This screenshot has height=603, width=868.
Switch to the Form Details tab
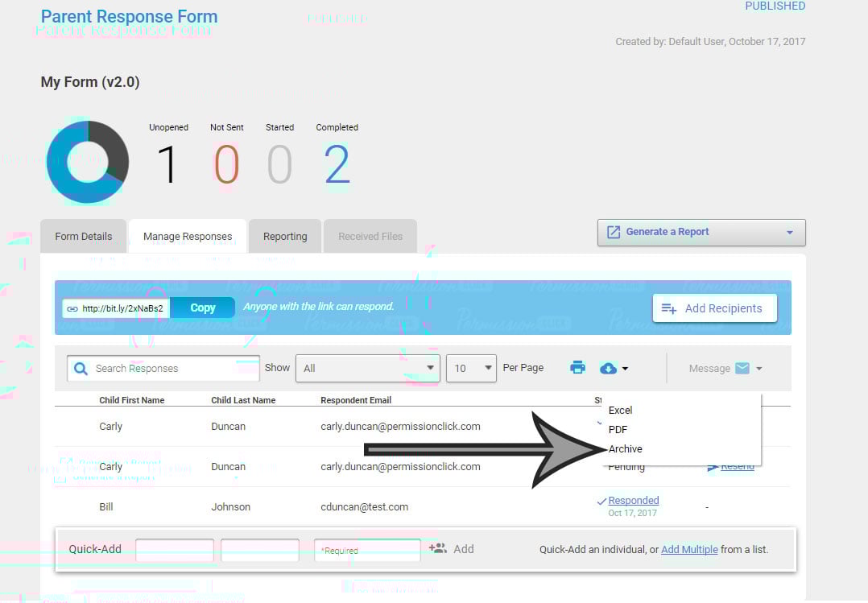(84, 237)
